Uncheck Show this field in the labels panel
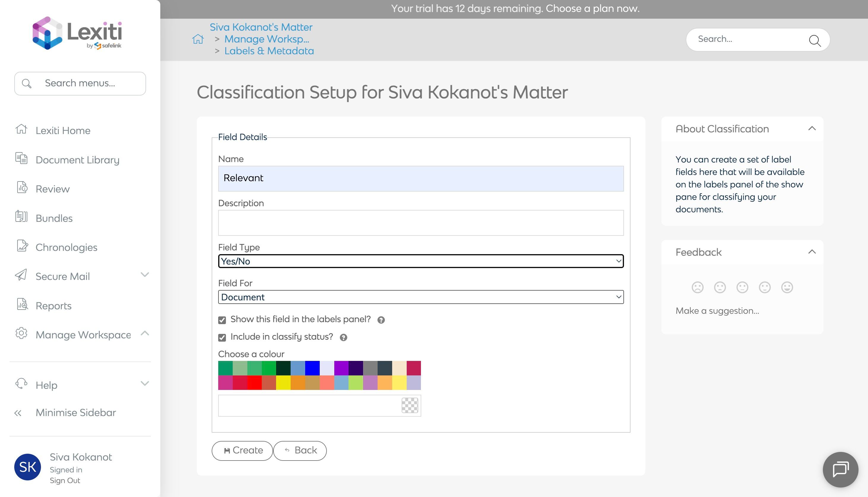 222,320
